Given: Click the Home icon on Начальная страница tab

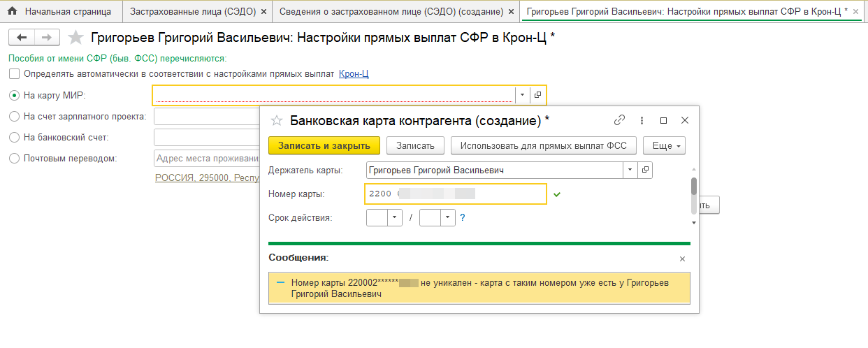Looking at the screenshot, I should [x=12, y=11].
